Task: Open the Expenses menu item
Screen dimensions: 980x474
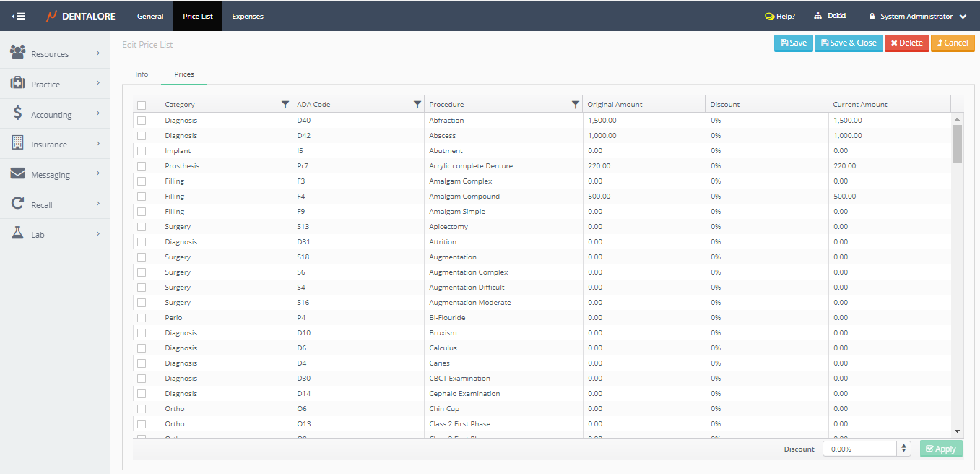Action: (x=248, y=16)
